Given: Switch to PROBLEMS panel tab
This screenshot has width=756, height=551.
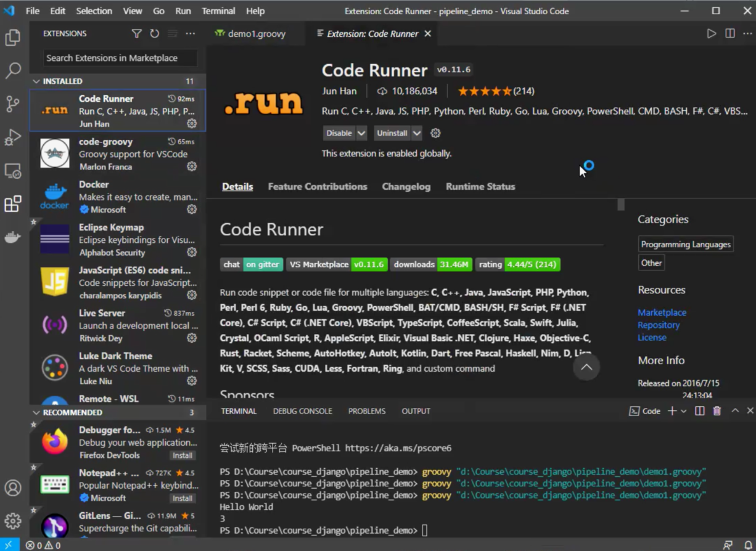Looking at the screenshot, I should click(367, 411).
